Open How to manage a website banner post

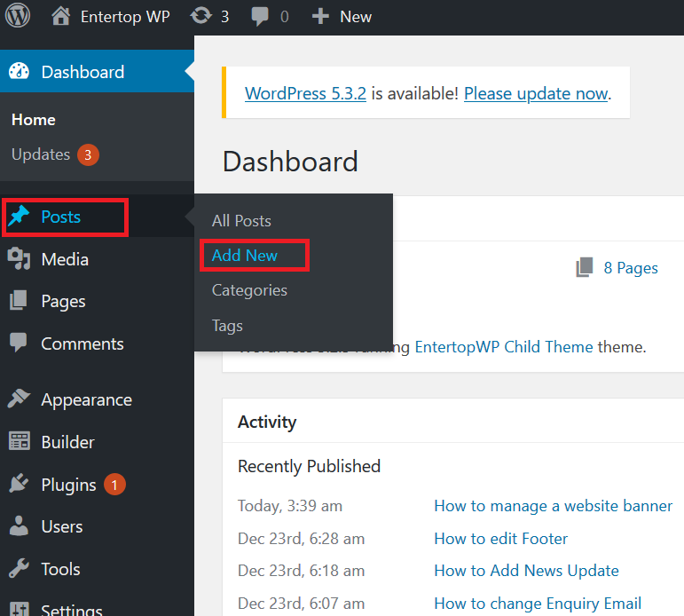pos(553,506)
